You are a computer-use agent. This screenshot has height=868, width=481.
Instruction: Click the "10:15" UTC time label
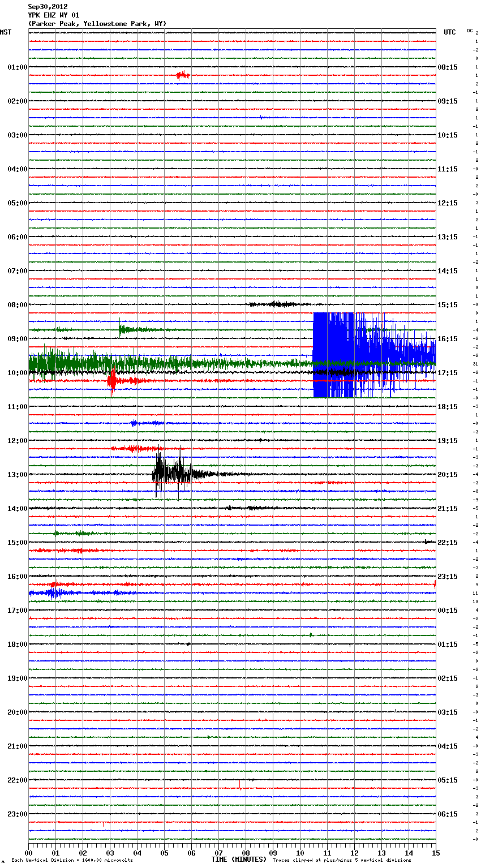(x=448, y=135)
